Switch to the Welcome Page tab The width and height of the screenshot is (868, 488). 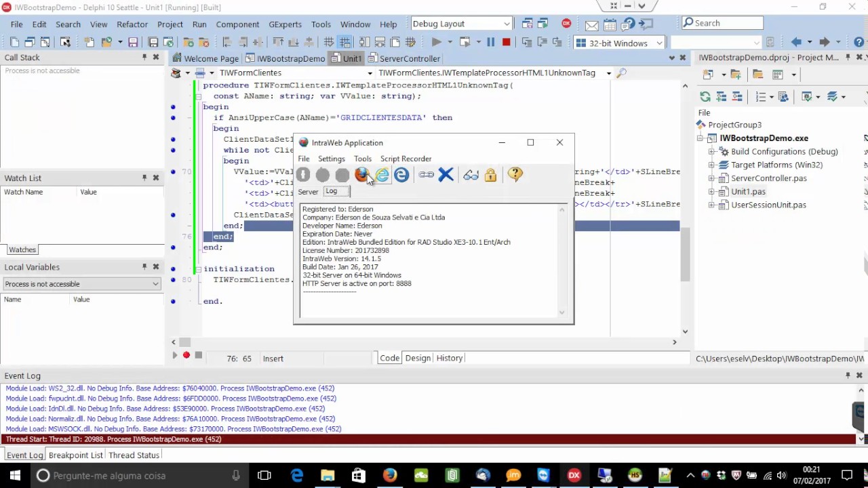pos(205,58)
